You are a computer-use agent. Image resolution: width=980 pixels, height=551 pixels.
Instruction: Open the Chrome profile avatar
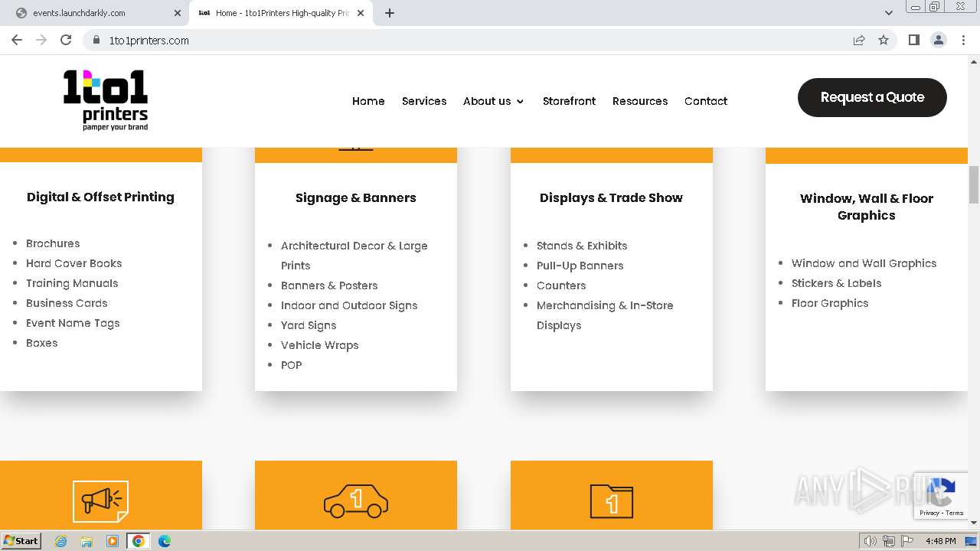tap(939, 40)
